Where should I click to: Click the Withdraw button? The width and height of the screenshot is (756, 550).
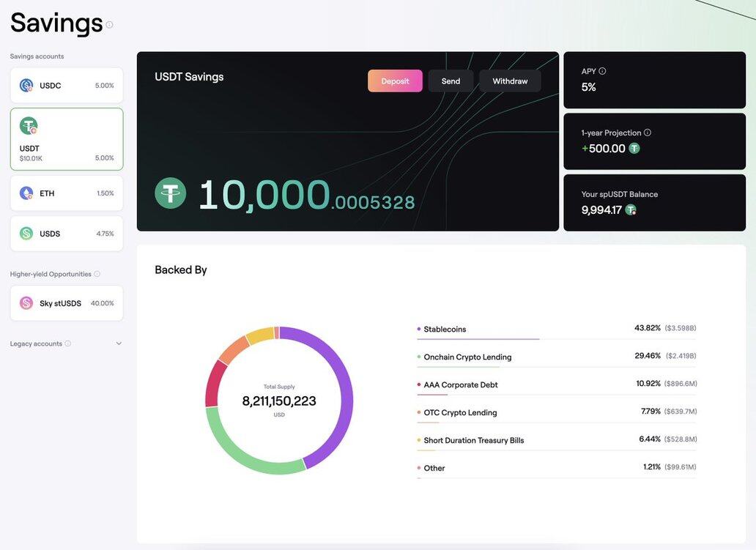click(x=510, y=81)
